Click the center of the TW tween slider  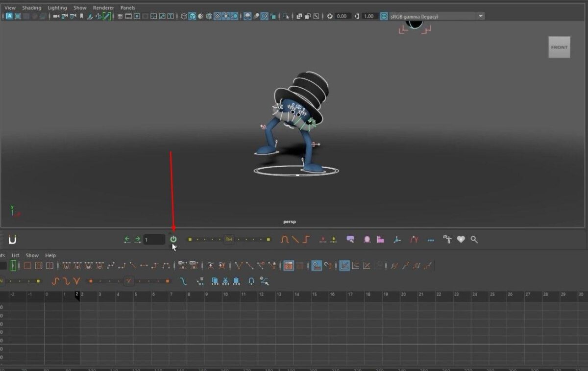click(228, 239)
